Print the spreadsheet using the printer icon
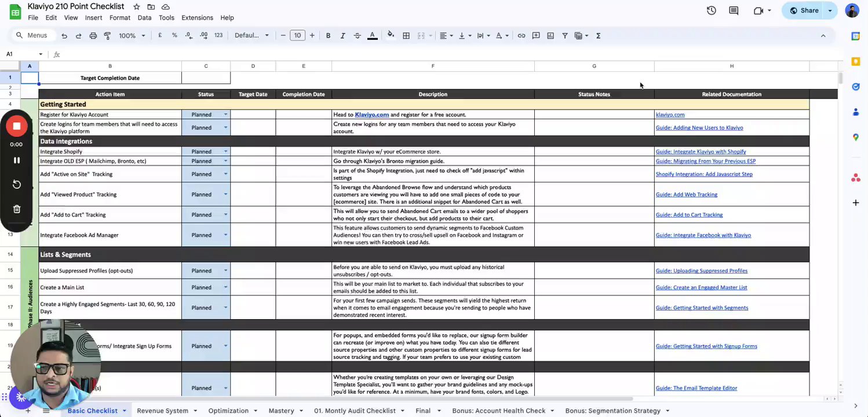This screenshot has width=868, height=417. [x=93, y=36]
